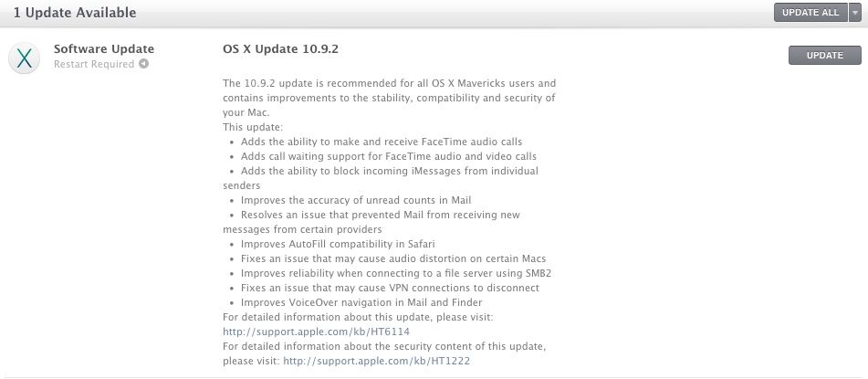This screenshot has width=868, height=379.
Task: Click the arrow icon beside Restart Required
Action: 143,64
